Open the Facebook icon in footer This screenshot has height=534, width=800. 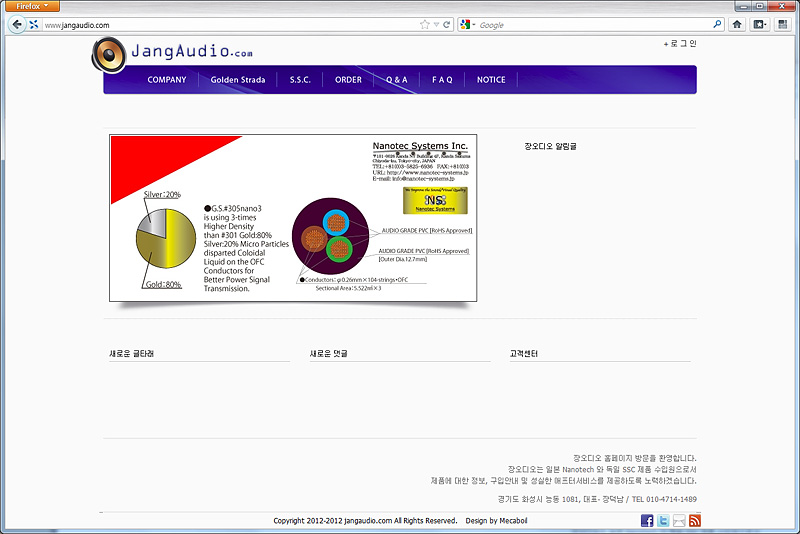[647, 521]
